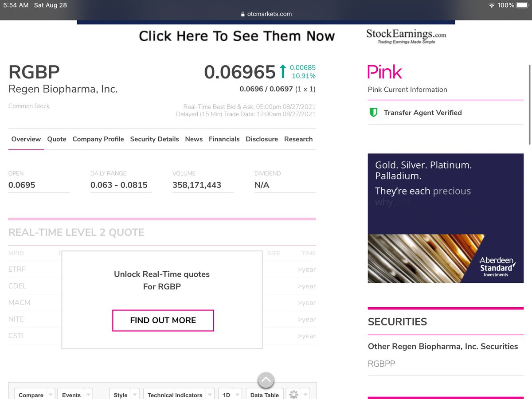Viewport: 532px width, 399px height.
Task: Open the 1D time range dropdown
Action: (230, 395)
